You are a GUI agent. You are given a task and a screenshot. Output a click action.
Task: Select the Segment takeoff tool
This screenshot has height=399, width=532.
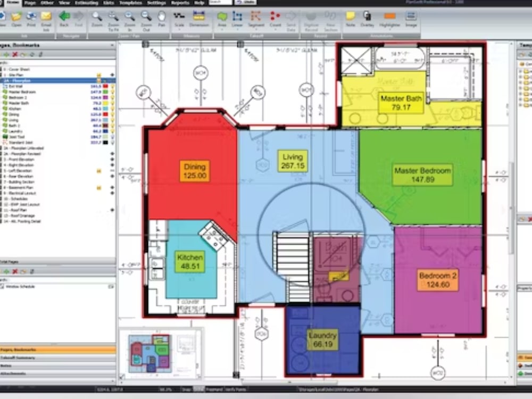pos(256,19)
